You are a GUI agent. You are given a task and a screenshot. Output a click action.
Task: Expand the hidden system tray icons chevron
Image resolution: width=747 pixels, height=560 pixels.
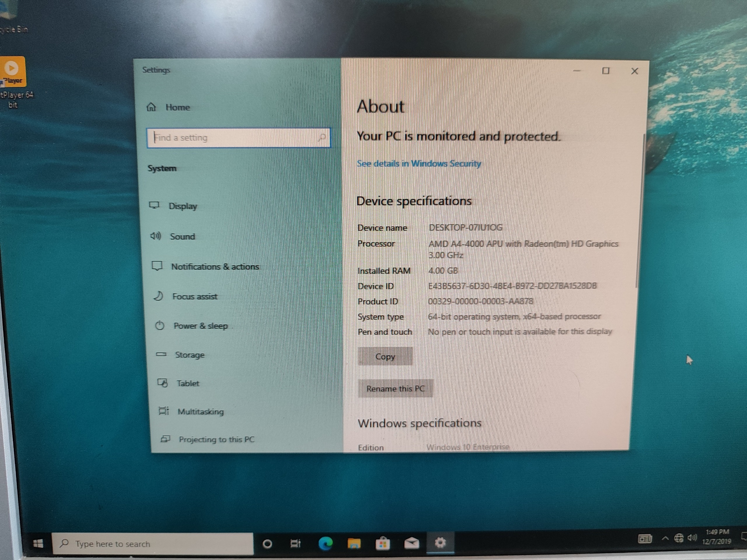point(665,538)
